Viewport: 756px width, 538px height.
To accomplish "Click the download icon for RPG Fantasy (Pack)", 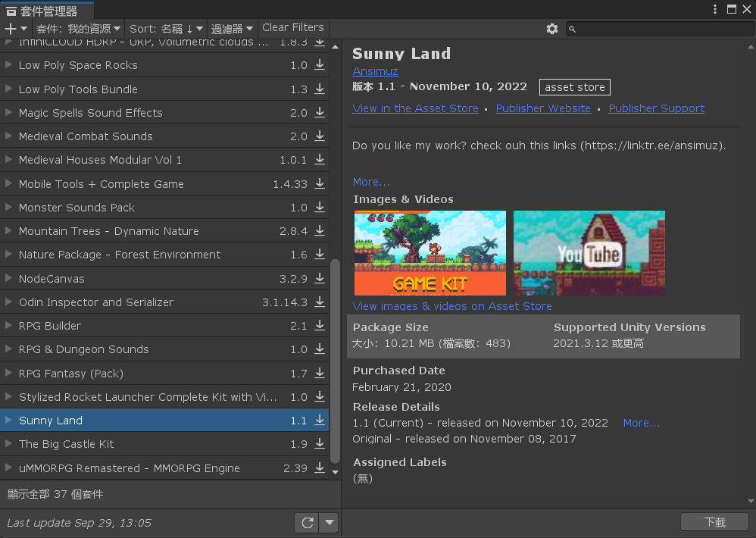I will coord(320,373).
